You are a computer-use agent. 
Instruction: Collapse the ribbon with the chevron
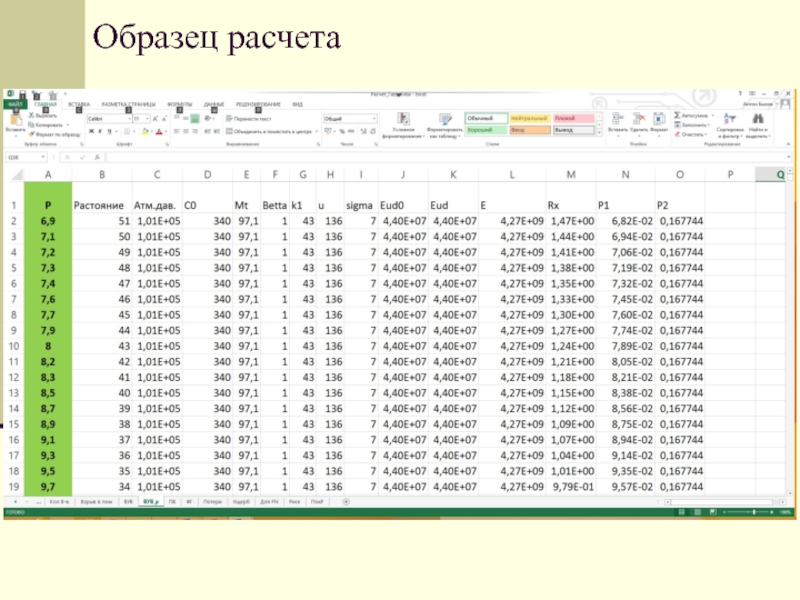point(789,144)
